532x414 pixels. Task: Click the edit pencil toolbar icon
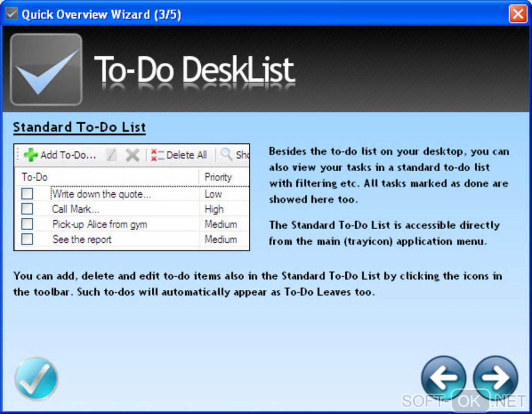[x=111, y=155]
